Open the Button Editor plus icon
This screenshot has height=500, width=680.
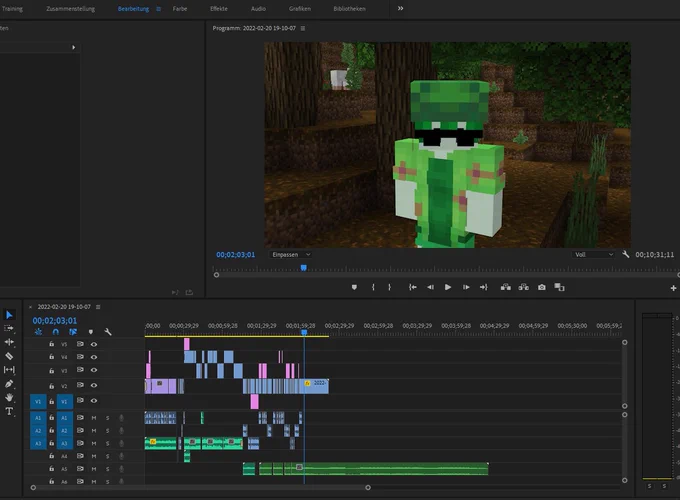pyautogui.click(x=673, y=288)
